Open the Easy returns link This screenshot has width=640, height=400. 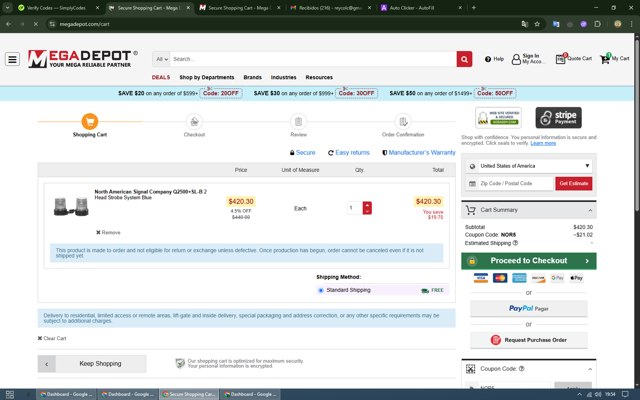(349, 153)
